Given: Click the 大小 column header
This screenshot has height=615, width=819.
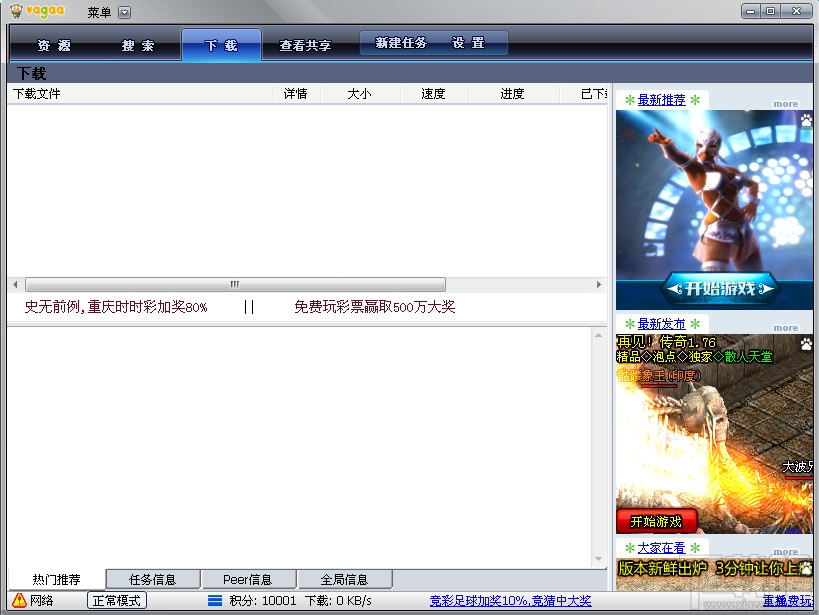Looking at the screenshot, I should click(360, 94).
